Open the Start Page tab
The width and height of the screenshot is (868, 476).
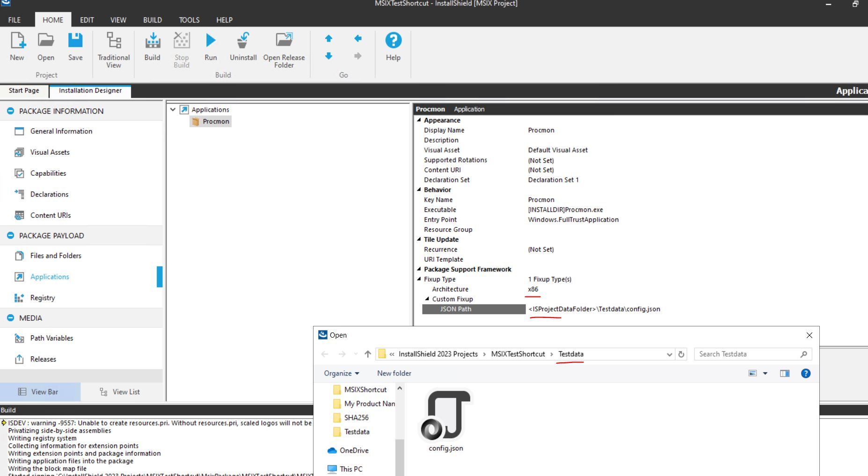point(23,90)
